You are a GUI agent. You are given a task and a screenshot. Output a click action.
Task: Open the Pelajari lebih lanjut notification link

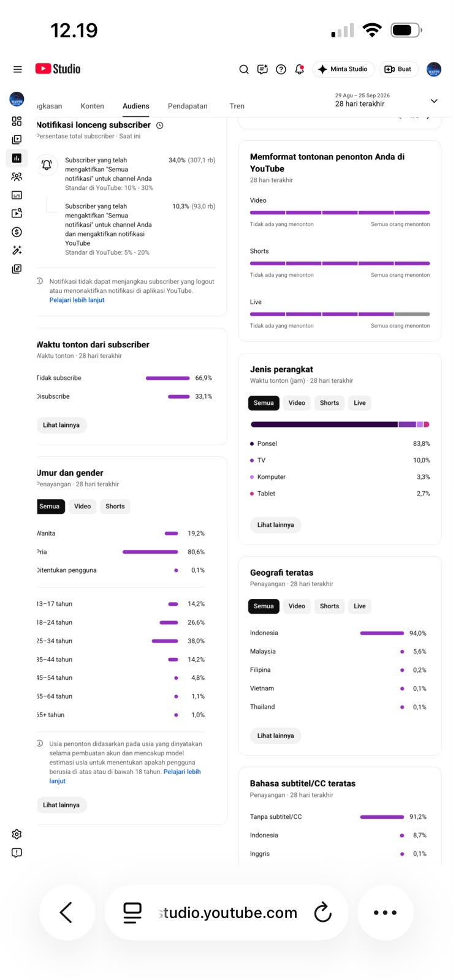coord(77,300)
